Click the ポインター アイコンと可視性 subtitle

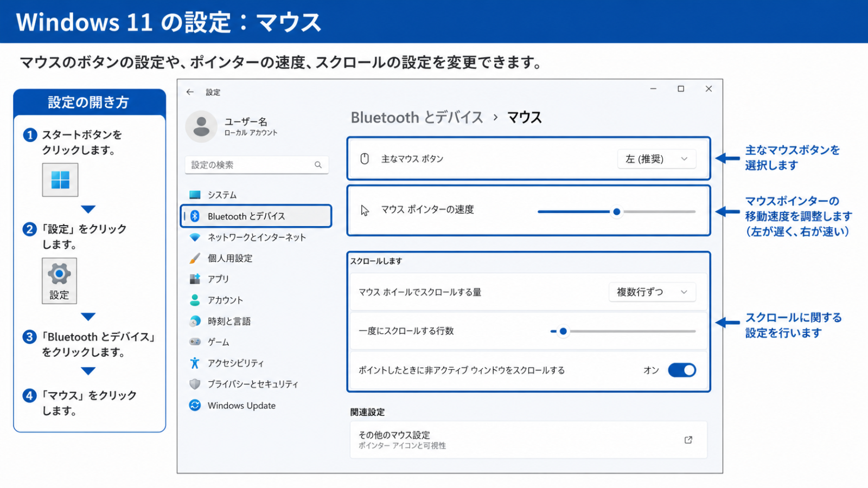point(402,446)
